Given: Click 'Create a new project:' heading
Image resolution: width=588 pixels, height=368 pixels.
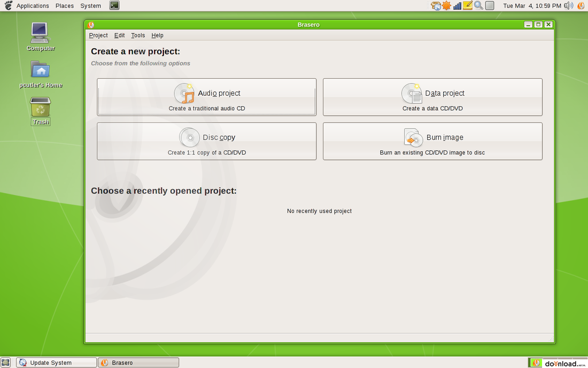Looking at the screenshot, I should click(x=135, y=51).
